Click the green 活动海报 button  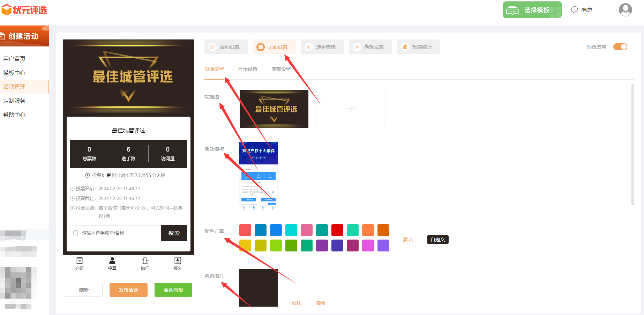click(173, 290)
